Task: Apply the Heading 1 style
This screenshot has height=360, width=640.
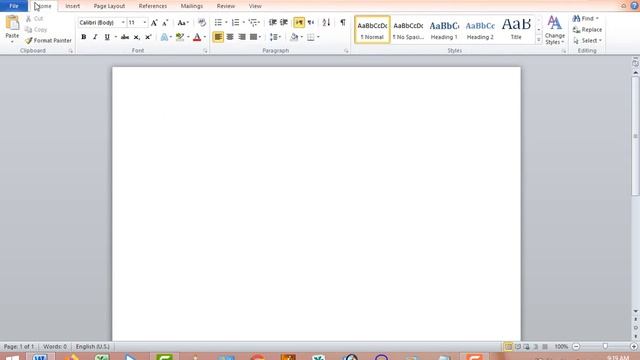Action: (x=444, y=30)
